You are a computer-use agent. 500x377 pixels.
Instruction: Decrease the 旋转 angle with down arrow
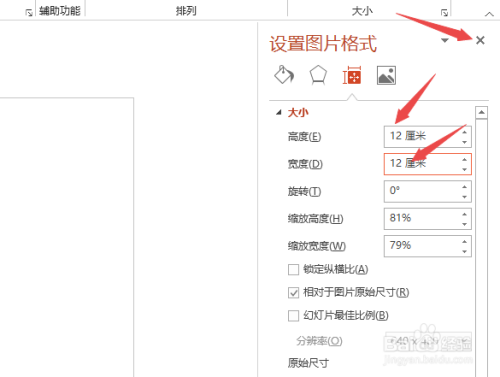465,197
